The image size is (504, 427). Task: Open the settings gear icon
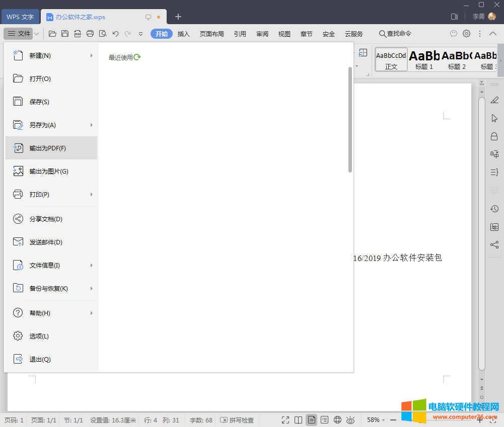pos(467,34)
